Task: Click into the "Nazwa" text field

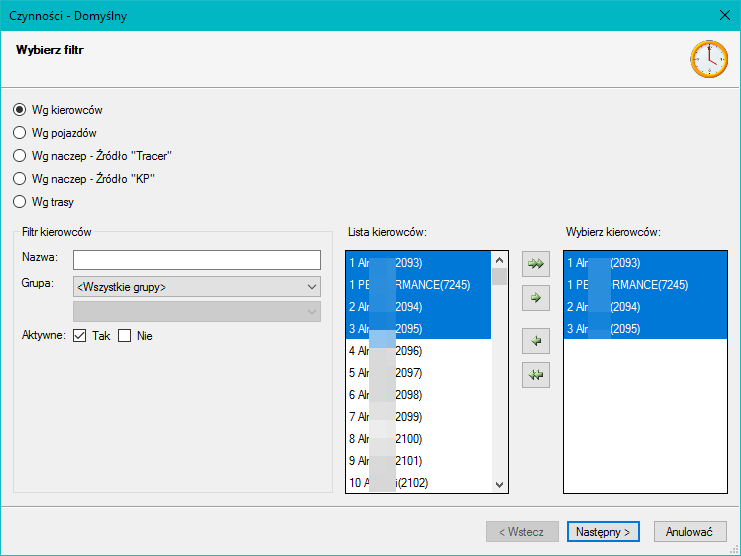Action: pos(196,260)
